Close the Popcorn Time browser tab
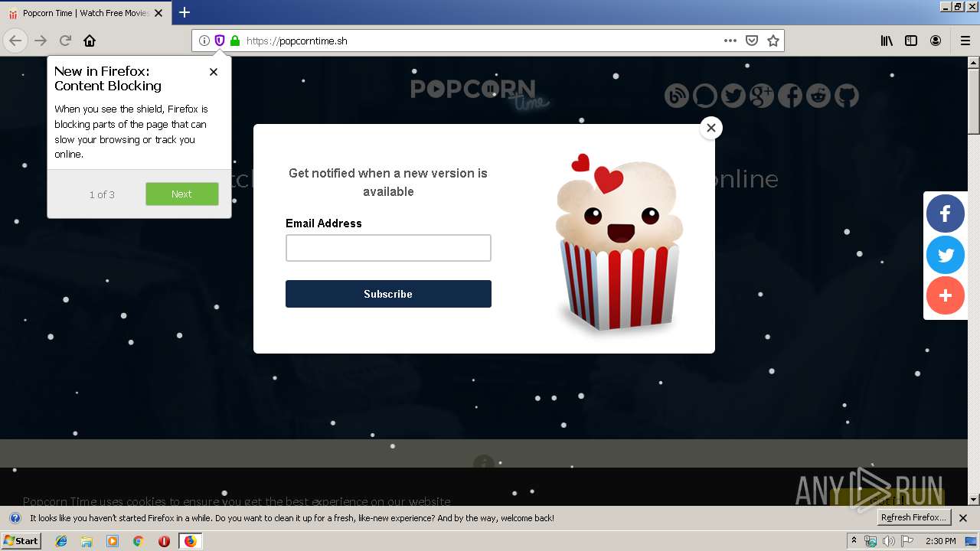The width and height of the screenshot is (980, 551). click(x=158, y=13)
